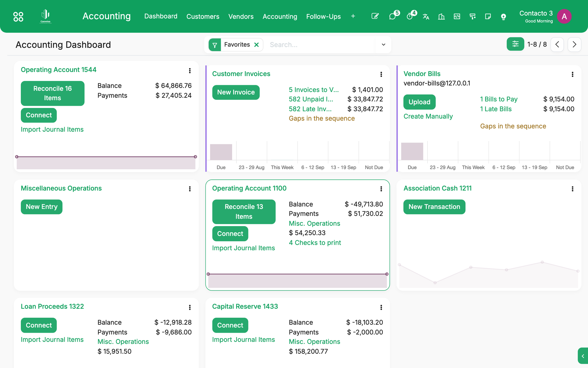588x368 pixels.
Task: Open 1 Late Bills link
Action: point(496,109)
